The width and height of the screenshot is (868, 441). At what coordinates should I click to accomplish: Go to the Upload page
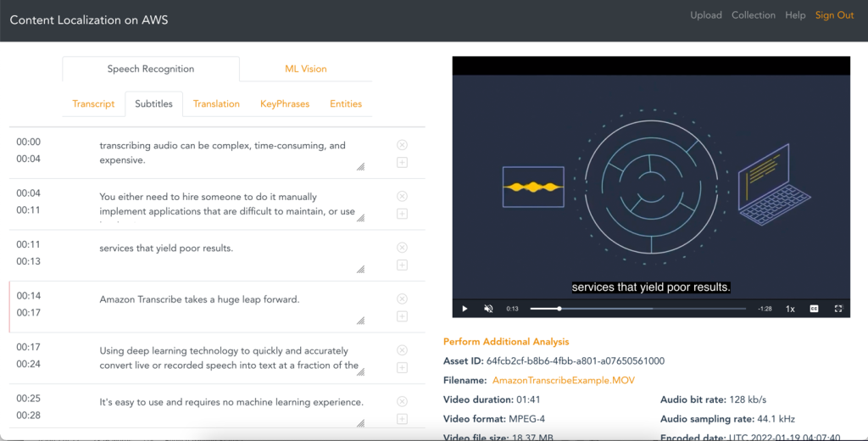(x=706, y=15)
